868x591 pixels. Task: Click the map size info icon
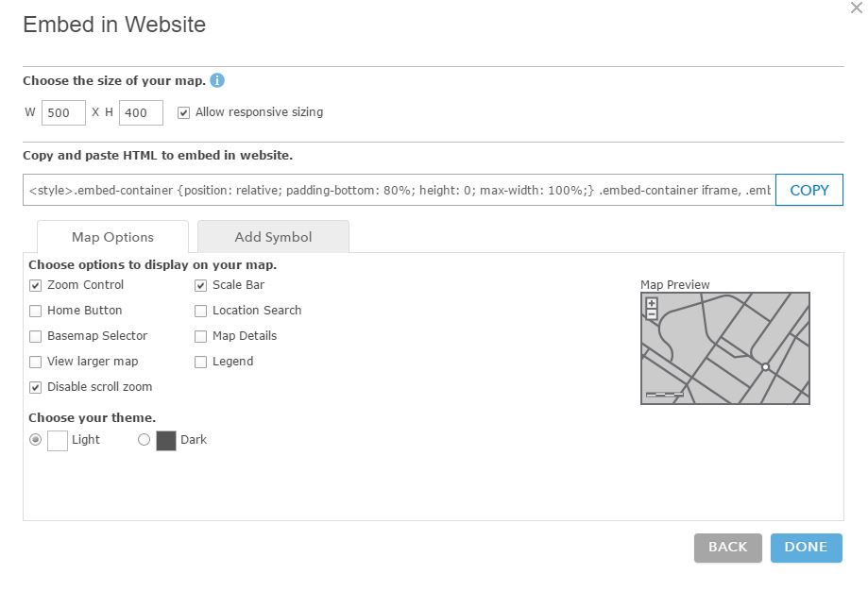pyautogui.click(x=216, y=80)
